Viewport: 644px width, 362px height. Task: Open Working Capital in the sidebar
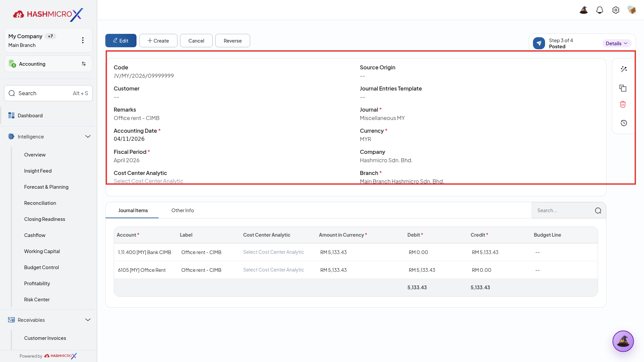(42, 251)
